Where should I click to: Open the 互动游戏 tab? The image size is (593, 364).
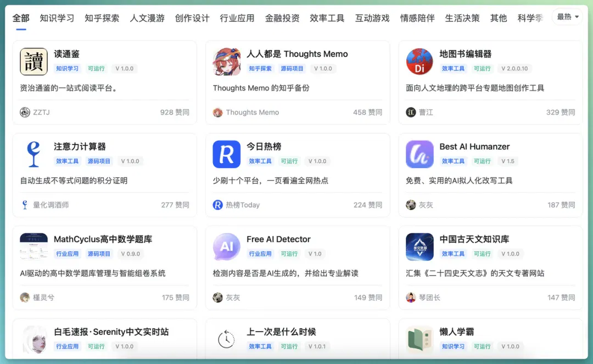point(372,18)
